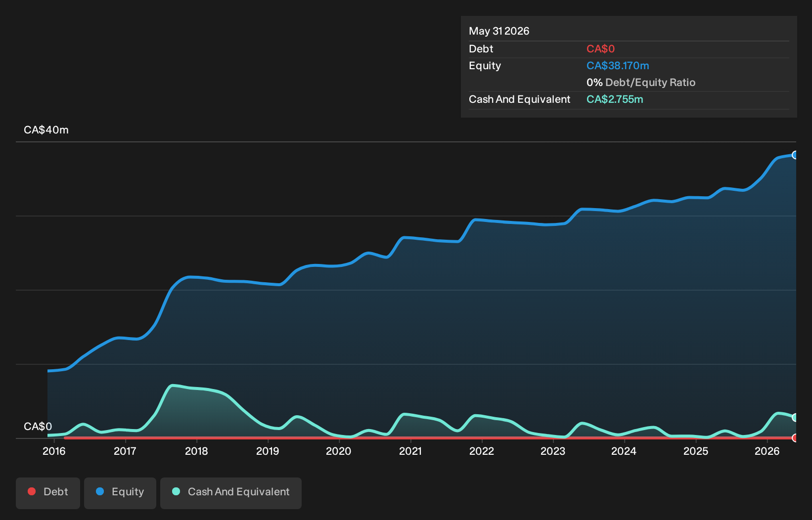Click the CA$0 y-axis label

click(x=38, y=427)
